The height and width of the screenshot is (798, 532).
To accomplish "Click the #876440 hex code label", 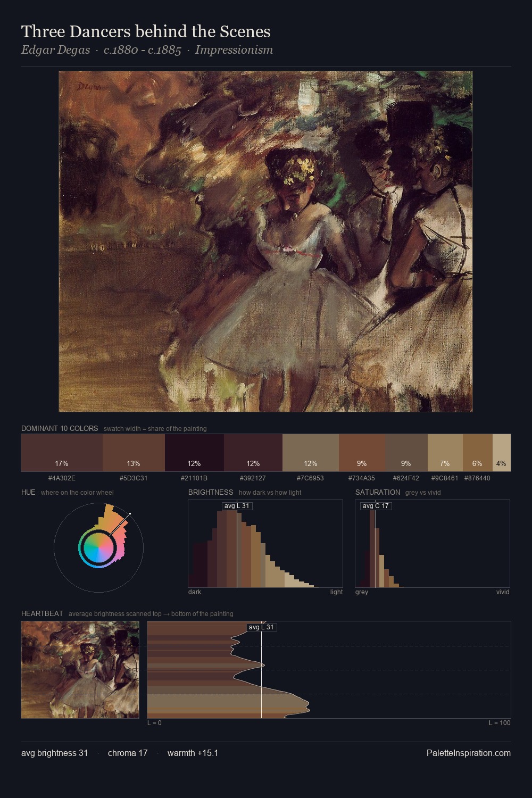I will [477, 478].
